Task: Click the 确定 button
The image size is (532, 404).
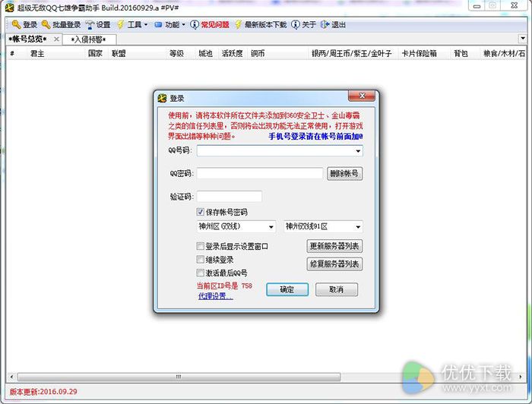Action: (x=287, y=289)
